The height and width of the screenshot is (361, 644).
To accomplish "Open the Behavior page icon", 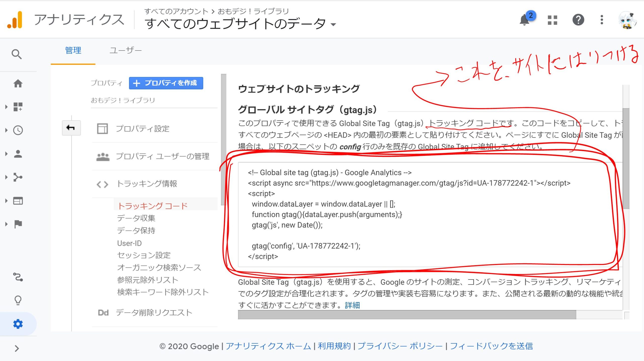I will tap(18, 201).
